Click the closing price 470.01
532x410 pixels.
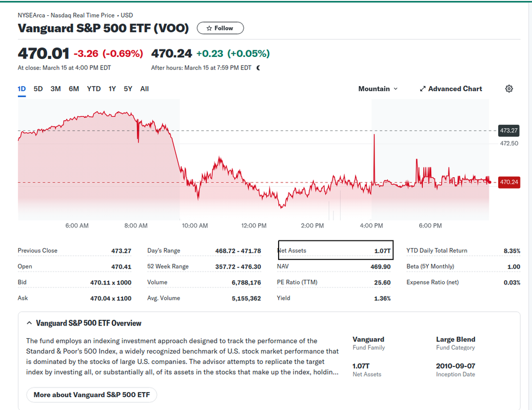click(44, 53)
